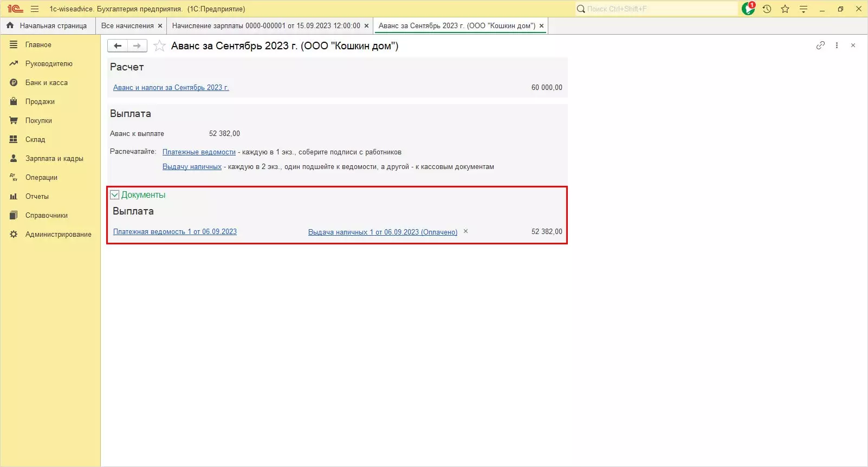
Task: Open the Справочники section
Action: coord(47,215)
